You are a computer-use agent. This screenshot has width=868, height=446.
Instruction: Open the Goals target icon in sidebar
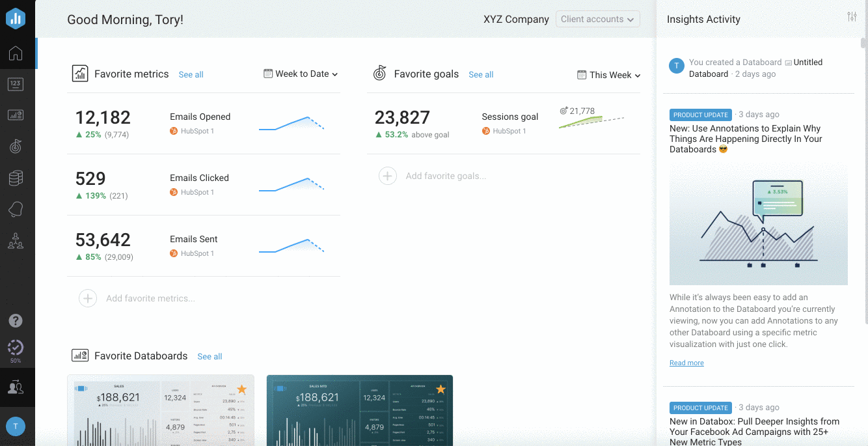pyautogui.click(x=16, y=146)
